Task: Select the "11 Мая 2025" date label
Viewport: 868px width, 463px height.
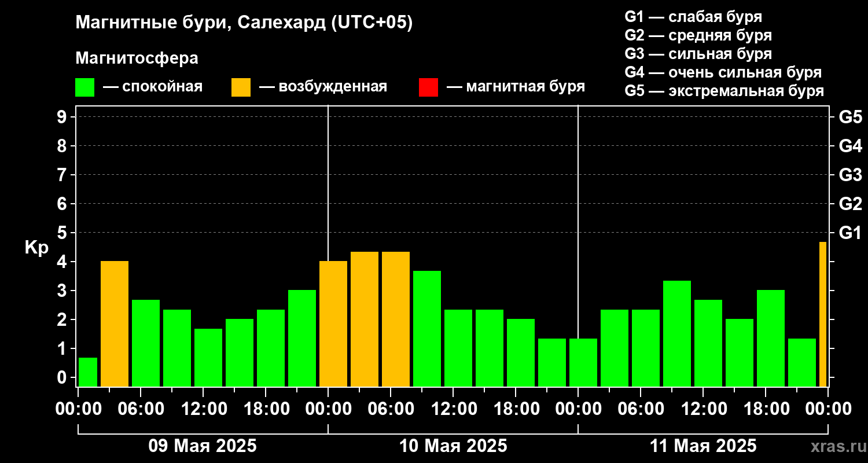Action: 703,446
